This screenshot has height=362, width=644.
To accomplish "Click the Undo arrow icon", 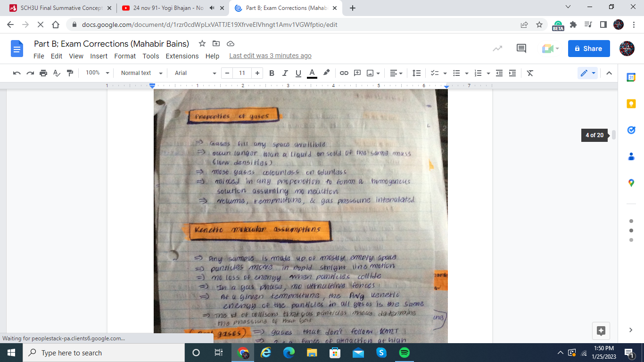I will coord(17,73).
